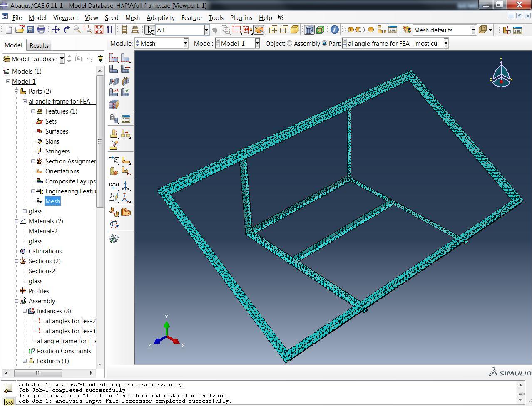Click the Save Model Database icon
This screenshot has height=406, width=532.
[x=30, y=30]
